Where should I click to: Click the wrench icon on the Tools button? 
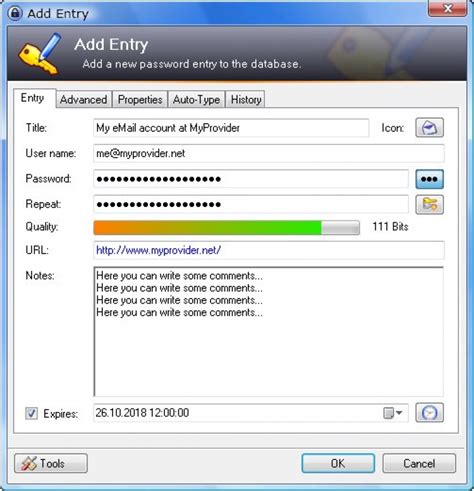pyautogui.click(x=29, y=463)
